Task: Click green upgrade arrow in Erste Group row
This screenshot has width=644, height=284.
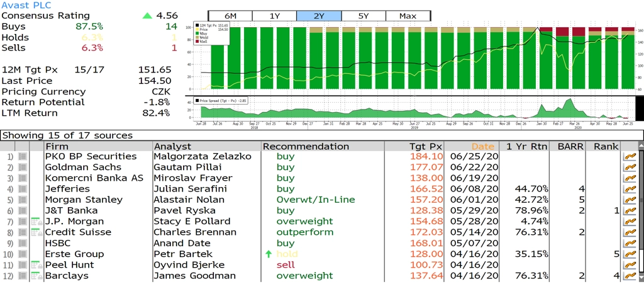Action: click(269, 254)
